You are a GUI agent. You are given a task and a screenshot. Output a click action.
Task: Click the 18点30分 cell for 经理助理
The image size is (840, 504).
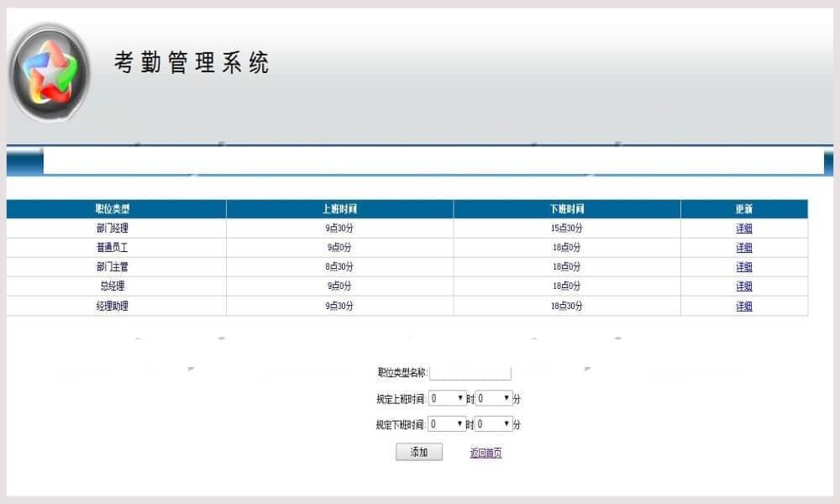[567, 306]
